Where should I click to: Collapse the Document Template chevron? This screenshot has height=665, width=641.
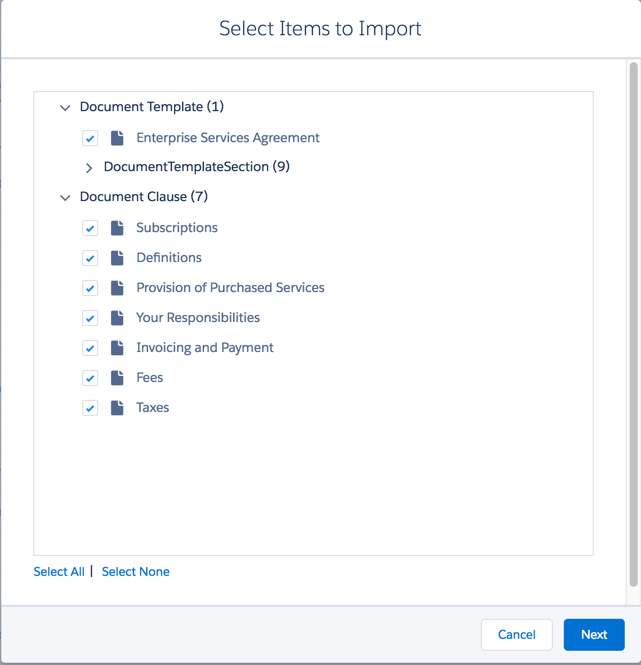(65, 108)
